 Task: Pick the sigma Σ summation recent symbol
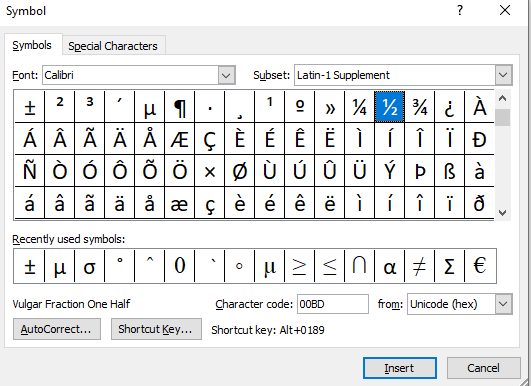tap(449, 266)
